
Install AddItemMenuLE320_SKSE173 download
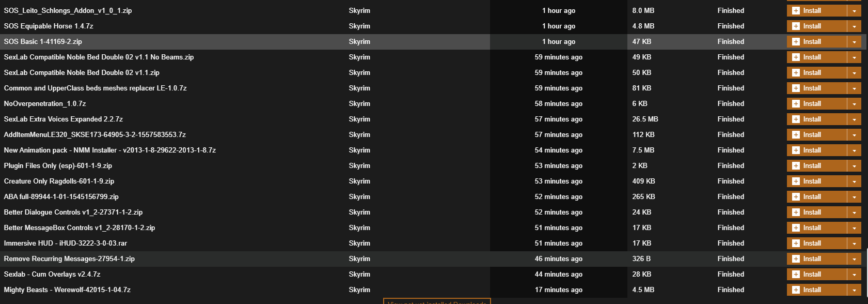click(x=817, y=134)
